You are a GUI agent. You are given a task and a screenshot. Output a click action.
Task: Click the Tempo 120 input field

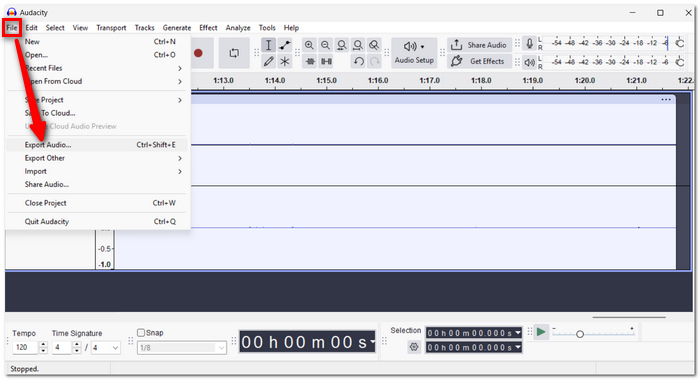tap(25, 347)
